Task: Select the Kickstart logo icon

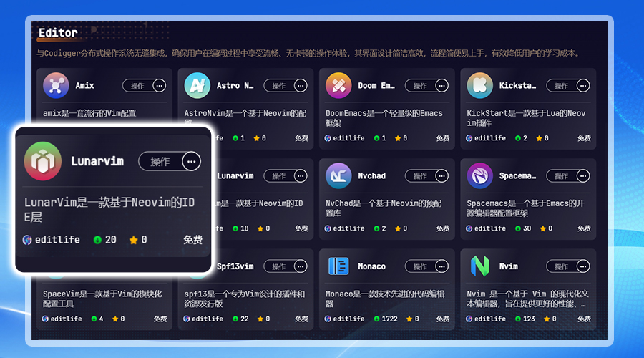Action: tap(479, 85)
